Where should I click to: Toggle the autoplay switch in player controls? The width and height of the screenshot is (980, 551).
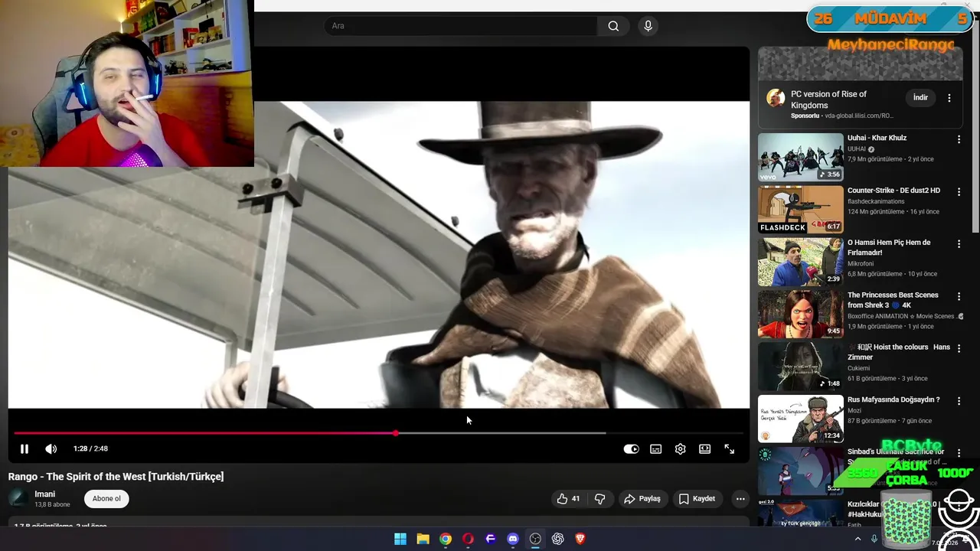(631, 449)
